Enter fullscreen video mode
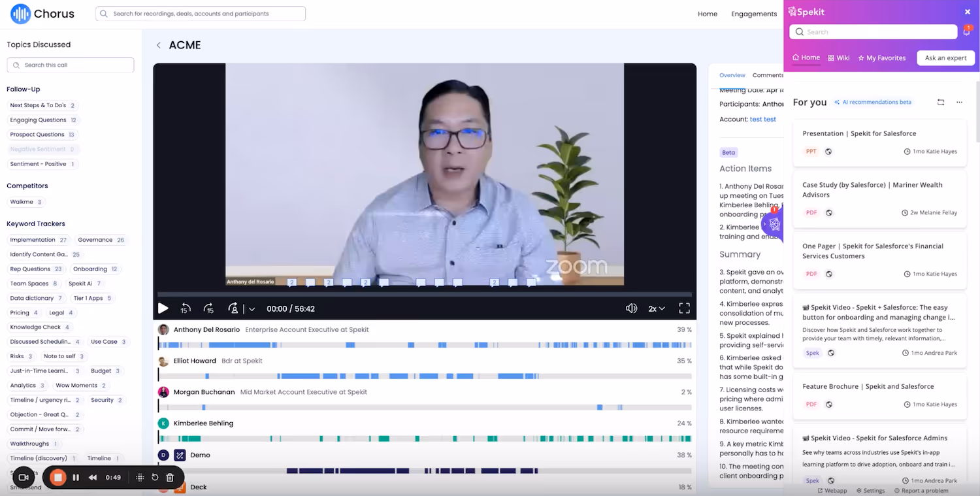Image resolution: width=980 pixels, height=496 pixels. (x=684, y=308)
